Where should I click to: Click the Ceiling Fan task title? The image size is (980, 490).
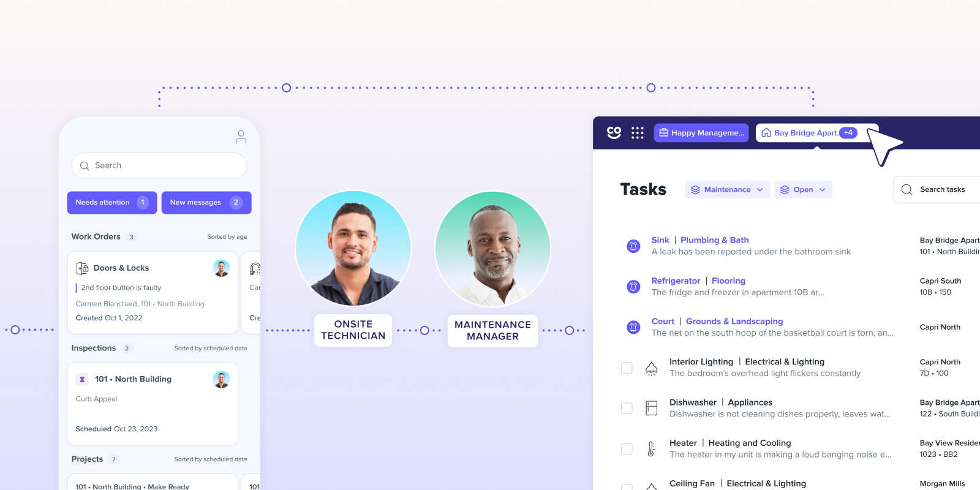point(692,484)
